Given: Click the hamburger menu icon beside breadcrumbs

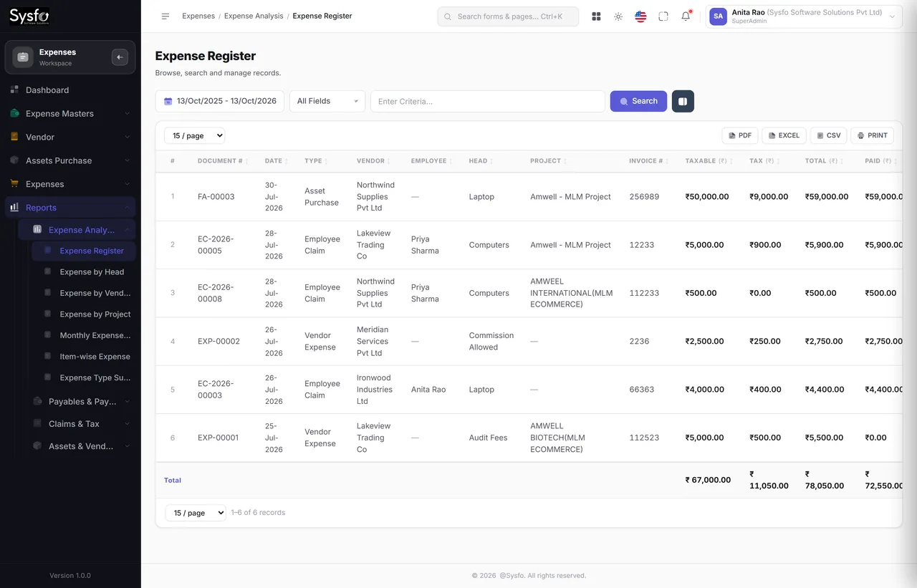Looking at the screenshot, I should (x=165, y=16).
